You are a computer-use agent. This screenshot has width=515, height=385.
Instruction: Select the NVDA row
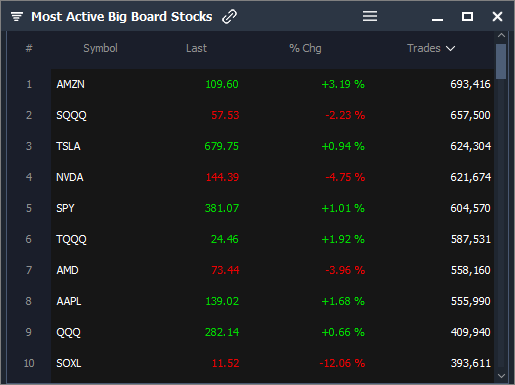(x=272, y=177)
